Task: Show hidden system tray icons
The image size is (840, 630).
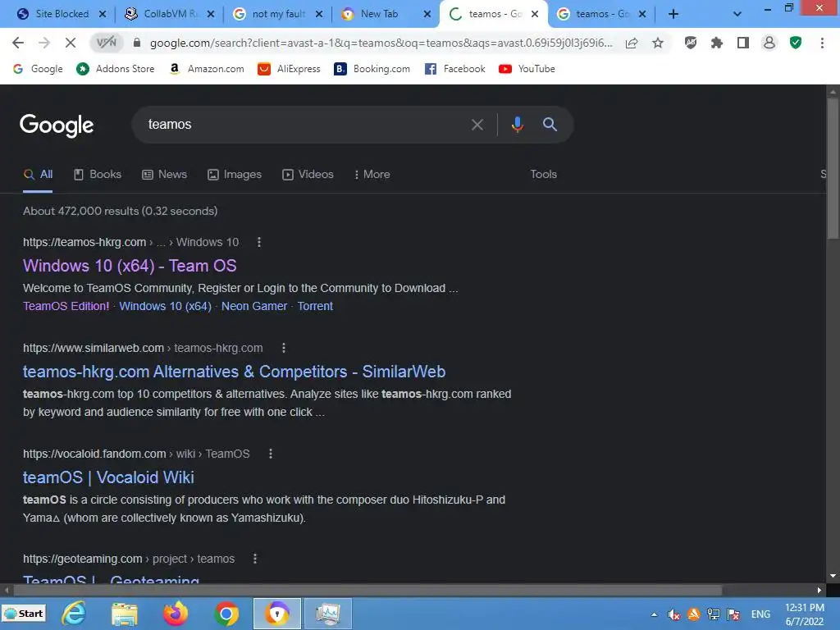Action: point(654,614)
